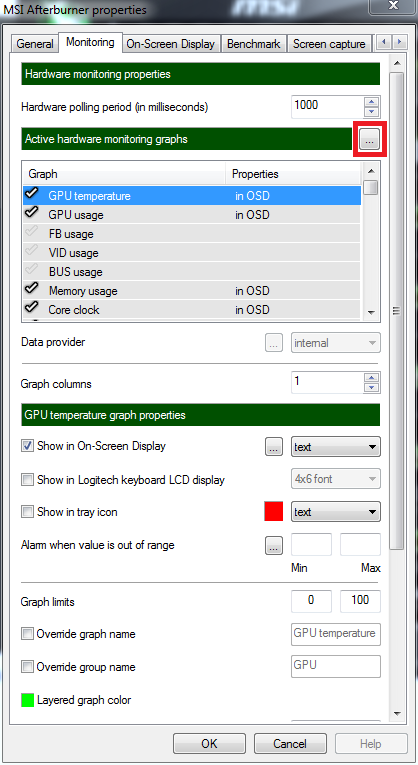Decrease hardware polling period value
Image resolution: width=418 pixels, height=765 pixels.
tap(372, 112)
